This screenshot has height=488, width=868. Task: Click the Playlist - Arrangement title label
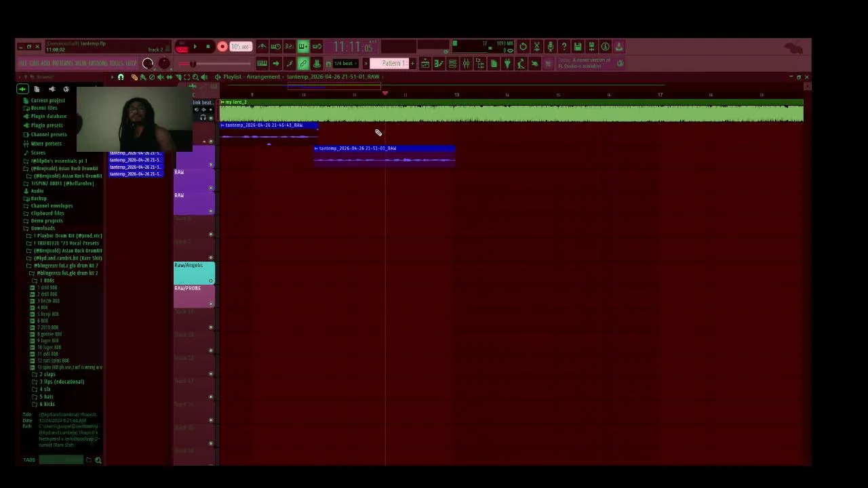(252, 77)
